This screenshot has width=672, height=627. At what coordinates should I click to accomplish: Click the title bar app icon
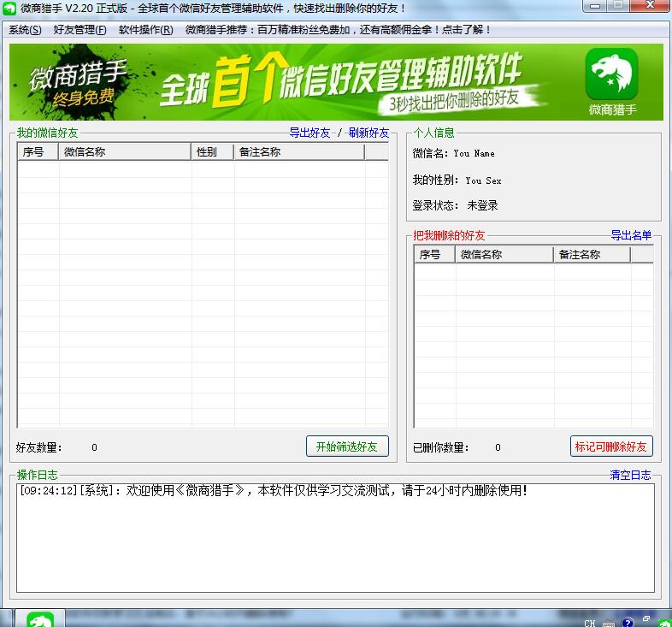9,9
